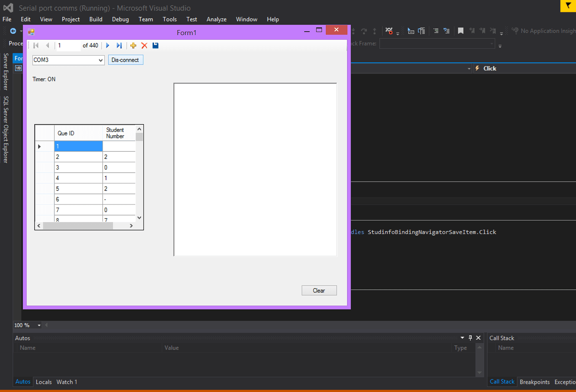Jump to last record in navigator
The height and width of the screenshot is (392, 576).
(119, 45)
